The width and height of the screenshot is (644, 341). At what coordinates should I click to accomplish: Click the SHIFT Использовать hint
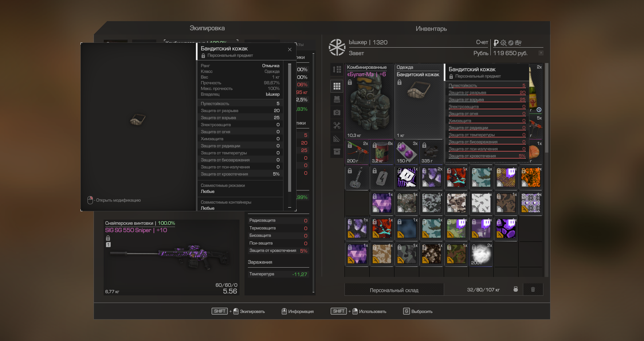tap(358, 311)
